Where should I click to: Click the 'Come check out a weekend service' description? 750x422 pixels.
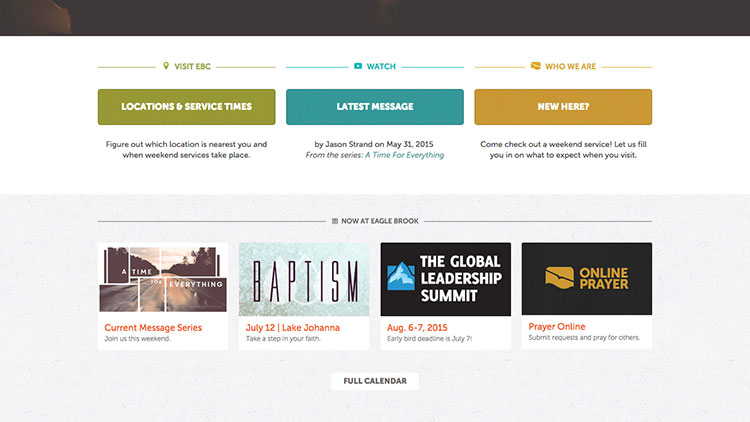pyautogui.click(x=563, y=149)
